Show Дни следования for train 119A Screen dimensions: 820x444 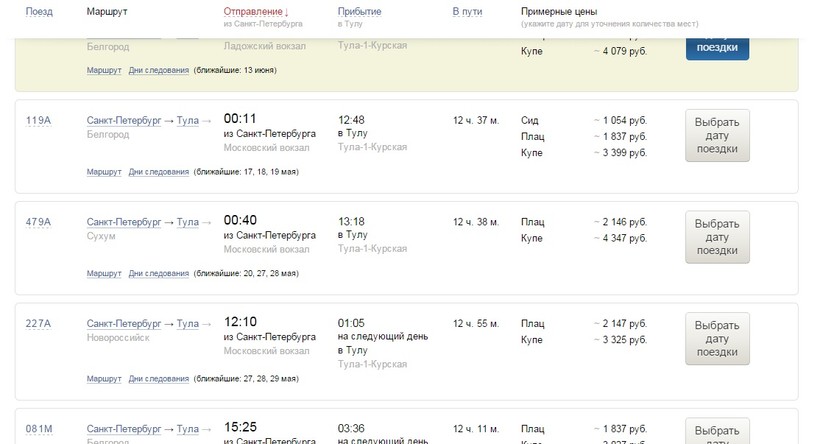tap(158, 171)
